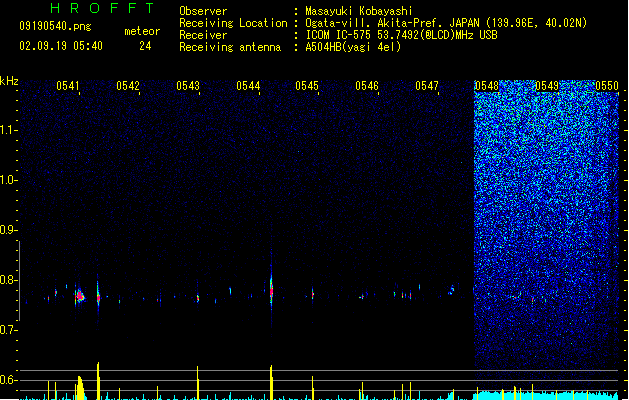Click the 1.0 kHz axis label

pos(9,180)
